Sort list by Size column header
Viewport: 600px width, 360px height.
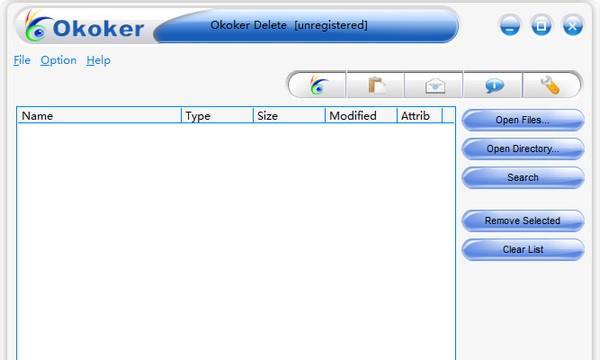click(x=289, y=116)
